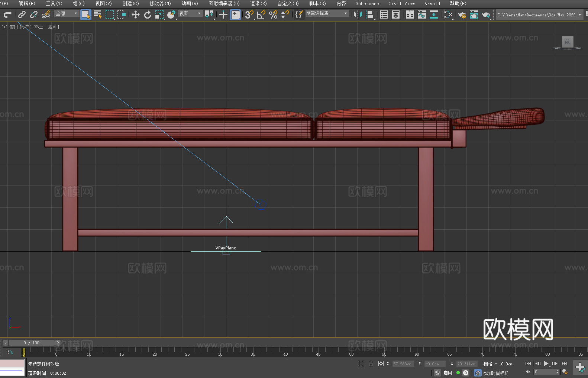Screen dimensions: 588x378
Task: Open the Curve Editor
Action: pos(421,14)
